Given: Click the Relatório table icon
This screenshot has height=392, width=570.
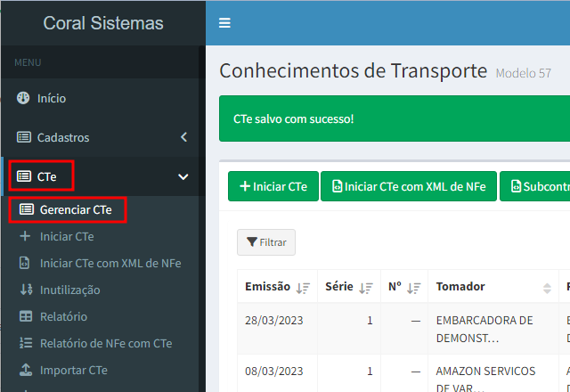Looking at the screenshot, I should pyautogui.click(x=25, y=316).
